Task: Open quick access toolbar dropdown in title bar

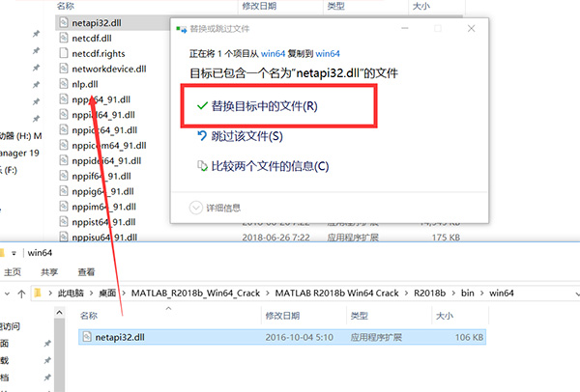Action: 14,254
